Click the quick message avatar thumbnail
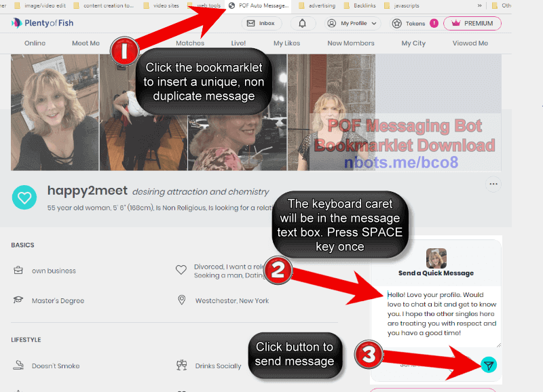The image size is (543, 392). (436, 258)
